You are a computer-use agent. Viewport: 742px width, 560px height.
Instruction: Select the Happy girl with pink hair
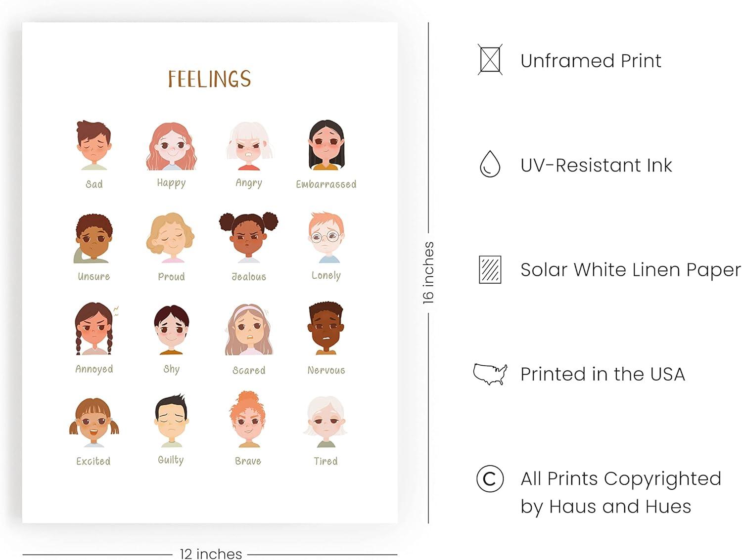tap(171, 146)
